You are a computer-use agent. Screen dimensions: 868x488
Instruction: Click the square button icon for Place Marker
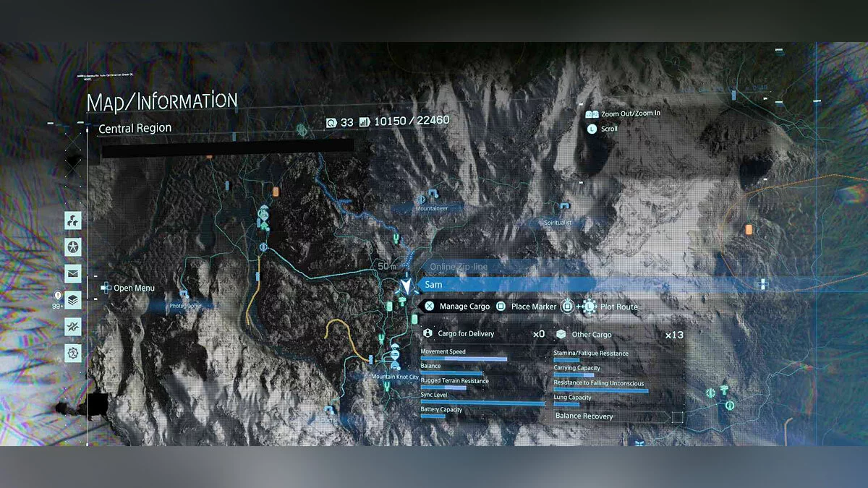tap(501, 307)
